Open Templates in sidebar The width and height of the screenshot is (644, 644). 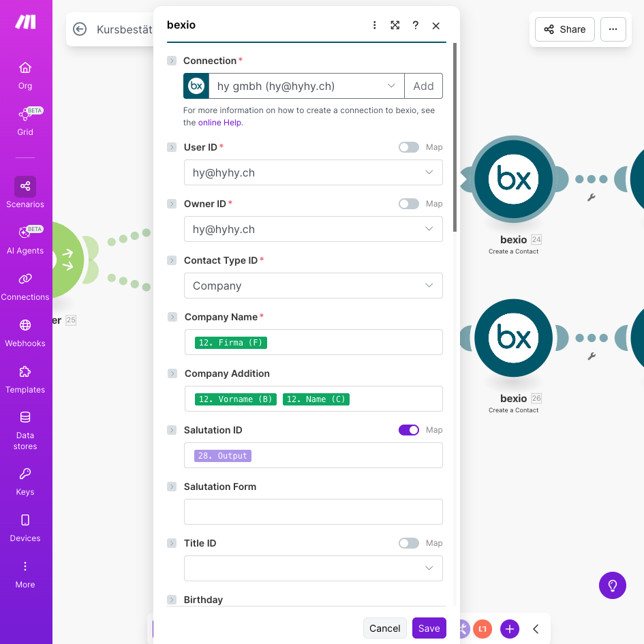(25, 380)
